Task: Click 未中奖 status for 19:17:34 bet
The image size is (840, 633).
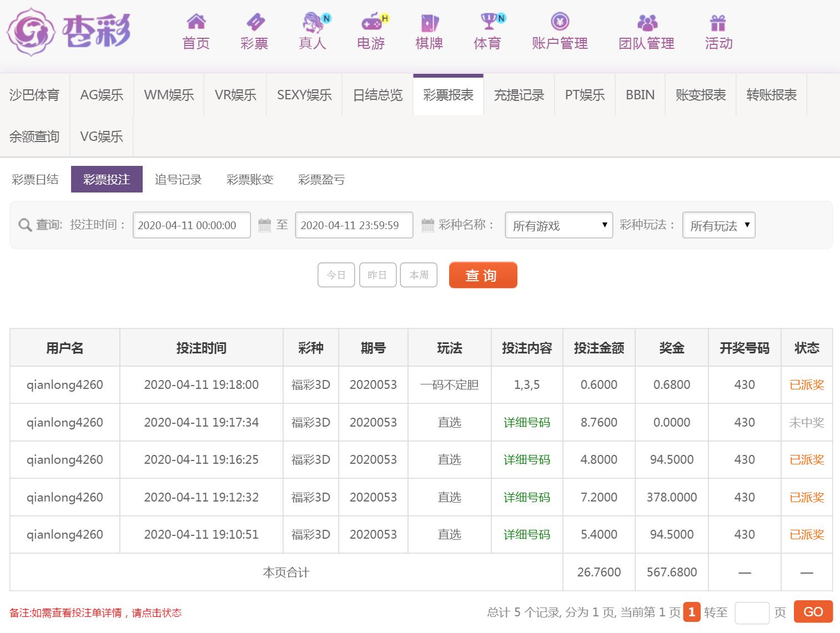Action: click(807, 422)
